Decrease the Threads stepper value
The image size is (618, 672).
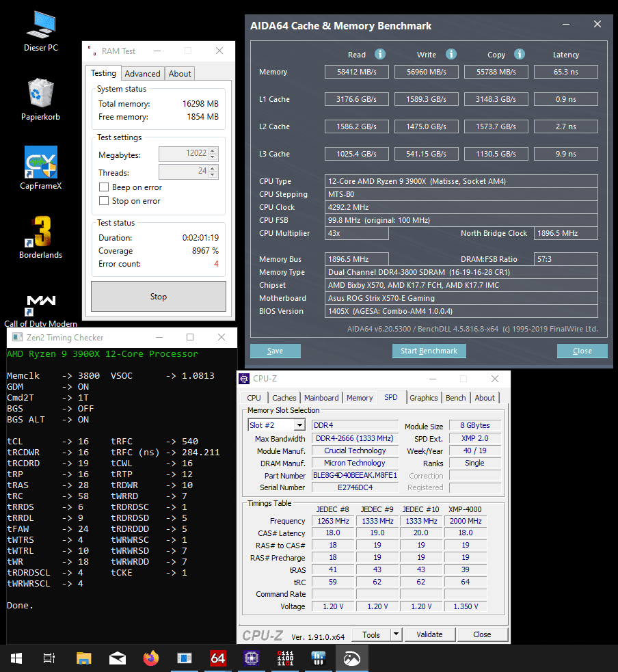pyautogui.click(x=213, y=175)
